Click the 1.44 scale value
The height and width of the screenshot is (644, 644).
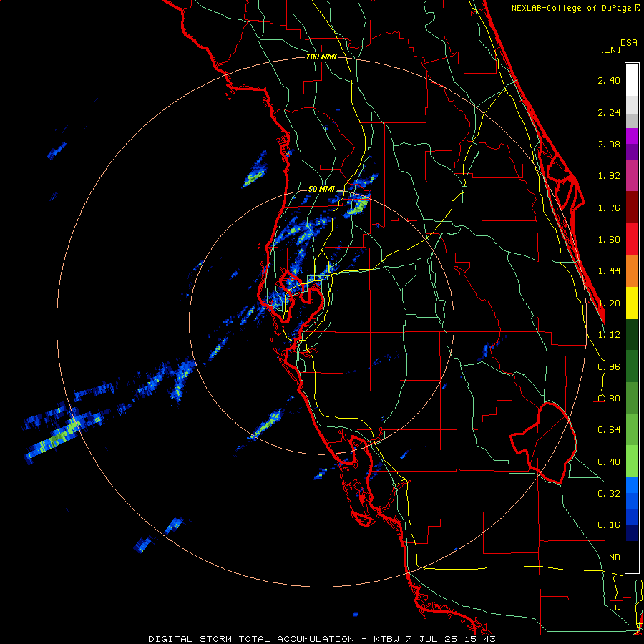(x=609, y=271)
